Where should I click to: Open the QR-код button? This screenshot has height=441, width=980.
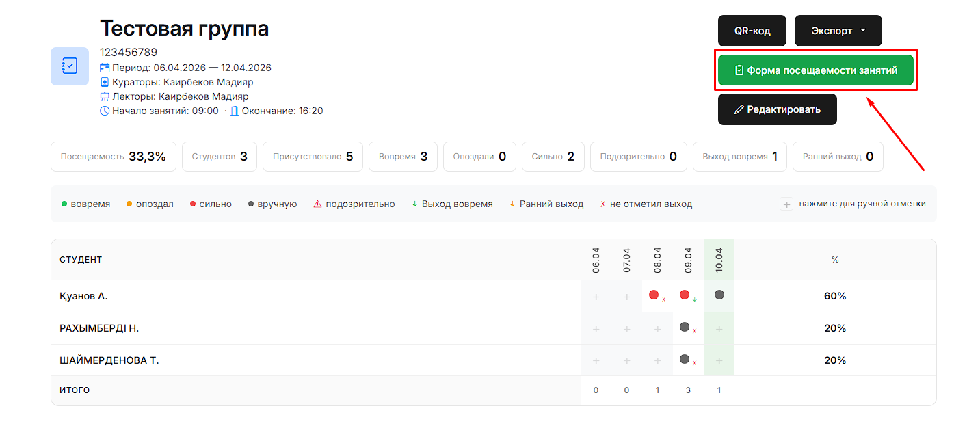(x=752, y=31)
